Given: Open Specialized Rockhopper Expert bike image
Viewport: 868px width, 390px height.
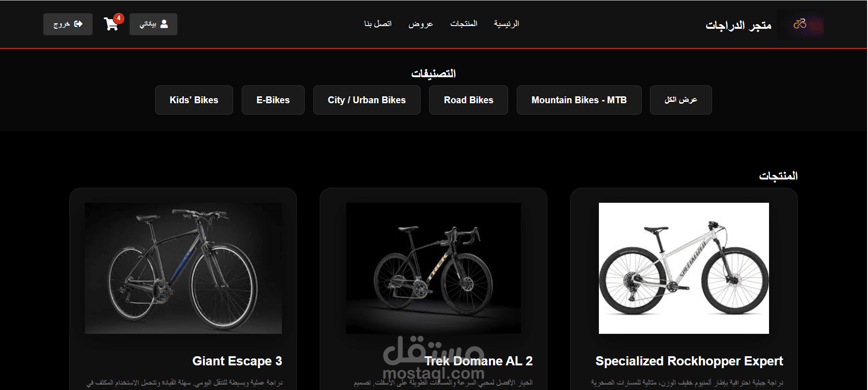Looking at the screenshot, I should point(684,268).
